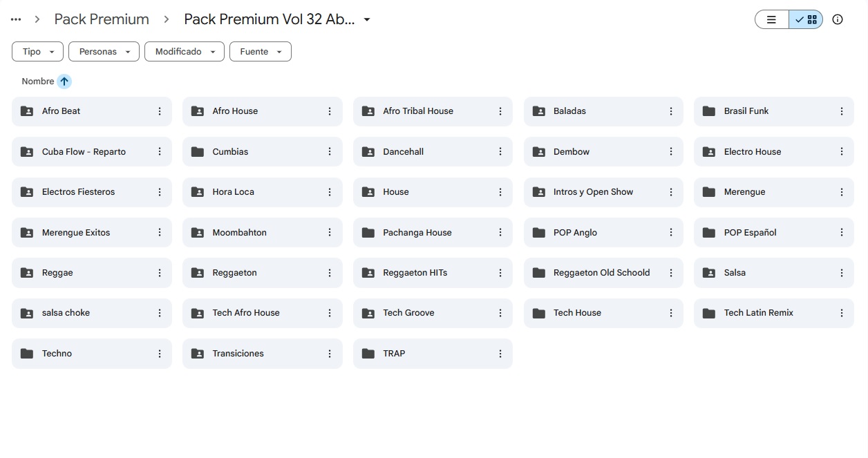Open the Fuente filter dropdown

[x=261, y=52]
